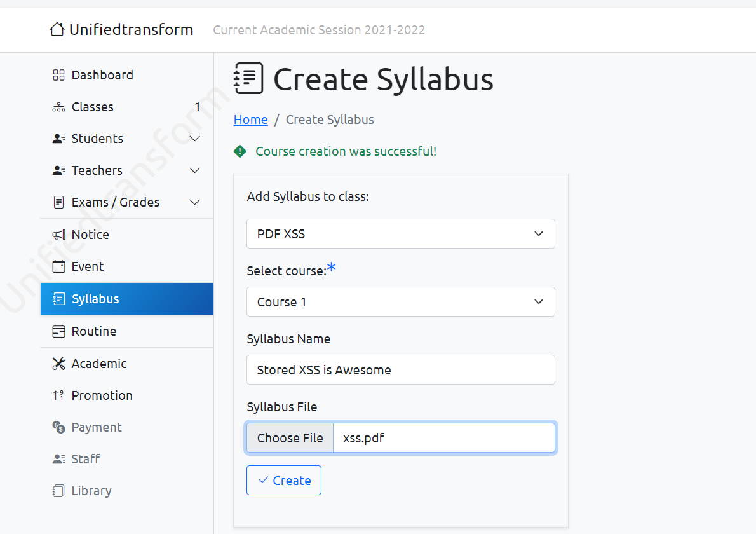Click the 'Select course:' label
This screenshot has height=534, width=756.
point(287,271)
